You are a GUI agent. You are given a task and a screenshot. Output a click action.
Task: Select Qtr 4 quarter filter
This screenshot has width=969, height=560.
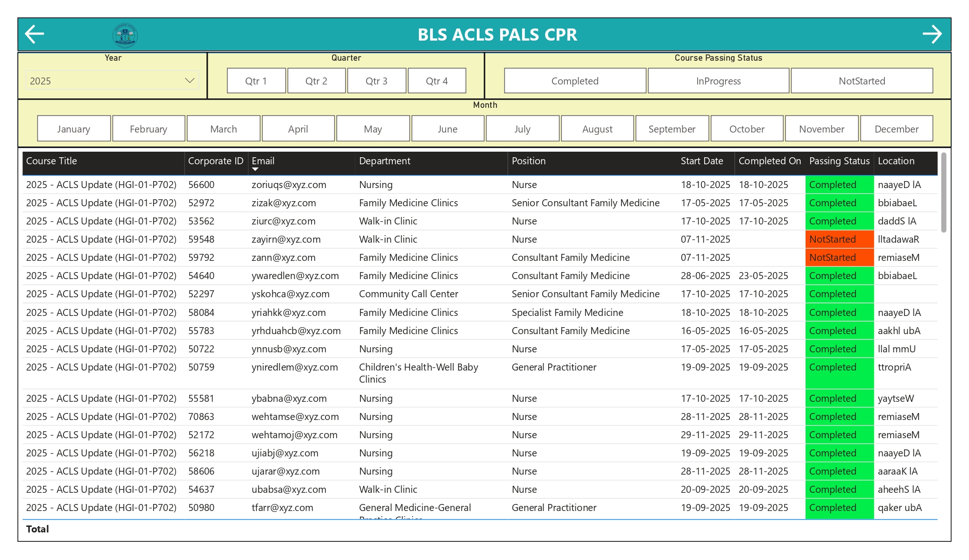click(x=437, y=81)
